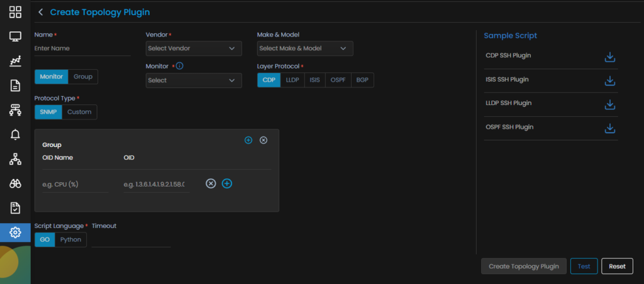Switch Protocol Type to Custom

pyautogui.click(x=80, y=112)
